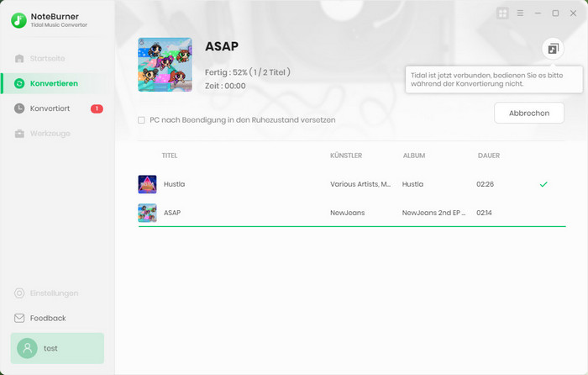The width and height of the screenshot is (588, 375).
Task: Click the ASAP heading title
Action: pyautogui.click(x=222, y=46)
